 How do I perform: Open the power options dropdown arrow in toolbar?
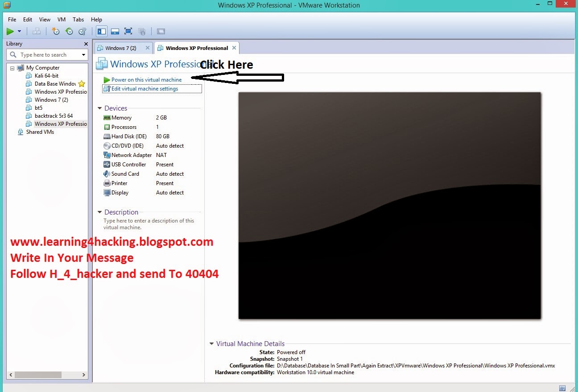[x=19, y=31]
